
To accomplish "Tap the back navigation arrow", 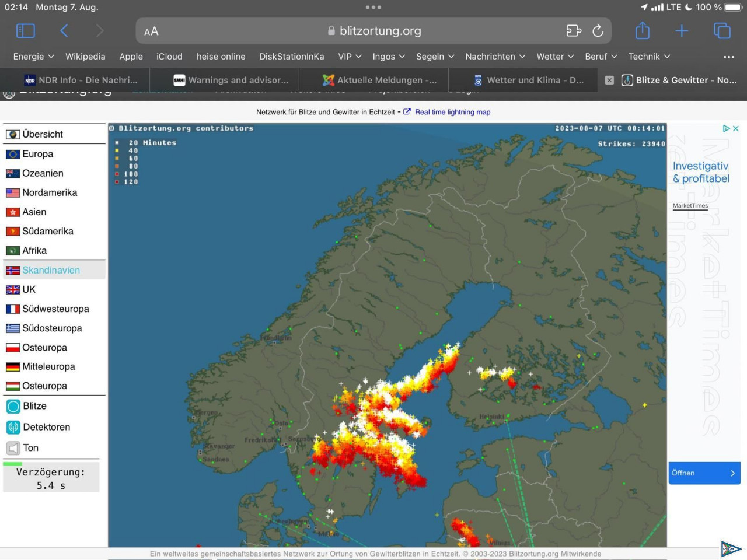I will coord(64,31).
